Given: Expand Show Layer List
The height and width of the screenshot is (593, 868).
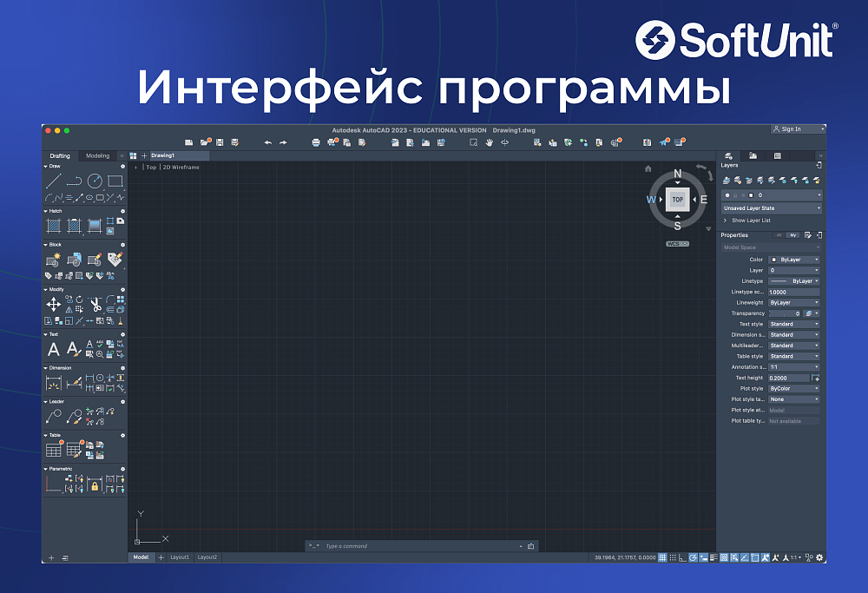Looking at the screenshot, I should (746, 221).
